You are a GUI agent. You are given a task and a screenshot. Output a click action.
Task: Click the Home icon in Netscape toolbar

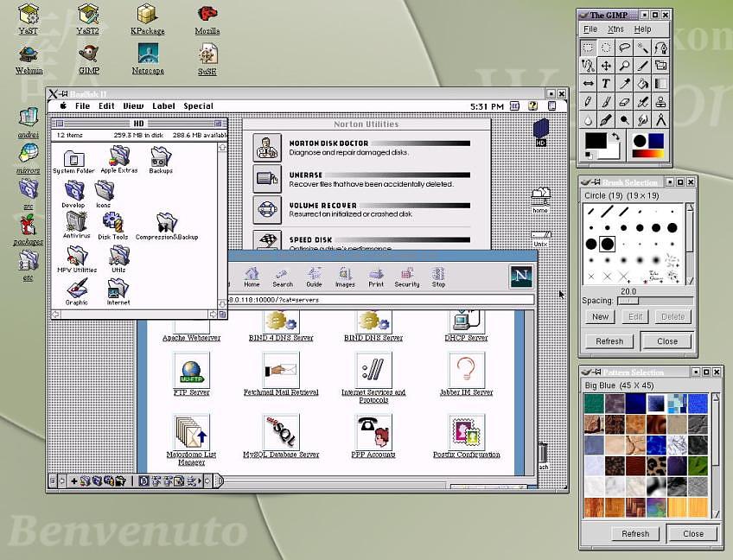[x=252, y=277]
